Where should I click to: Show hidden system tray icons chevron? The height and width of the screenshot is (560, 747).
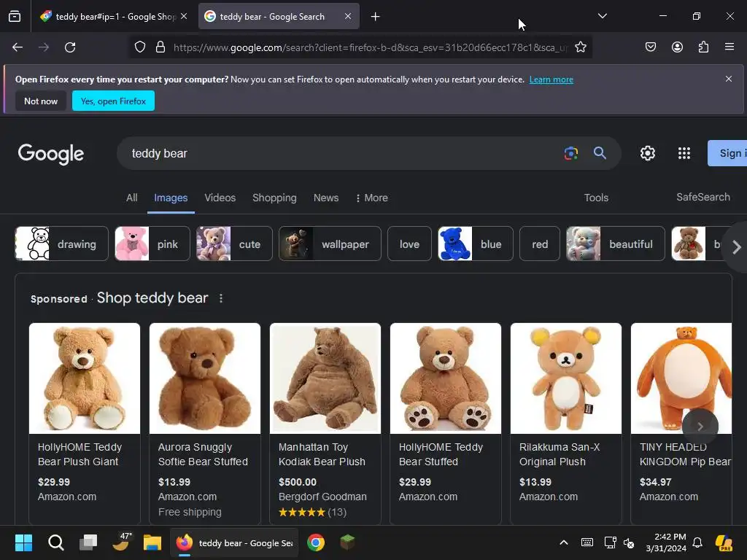point(564,542)
